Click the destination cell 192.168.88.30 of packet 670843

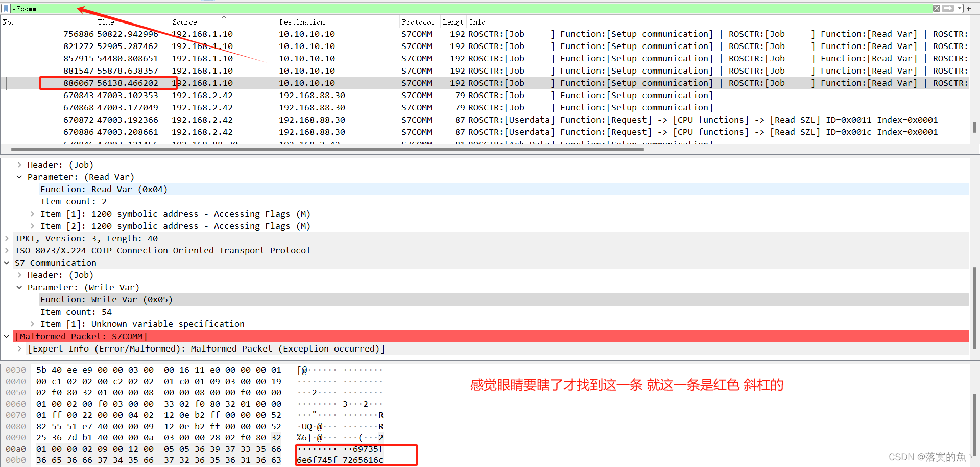tap(312, 95)
